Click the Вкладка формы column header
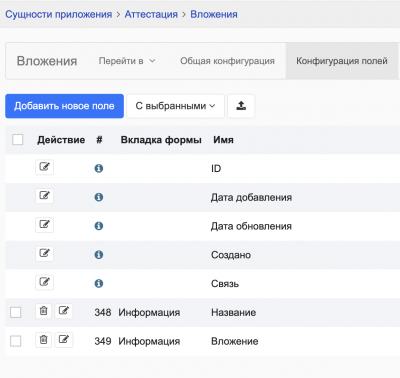Viewport: 400px width, 378px height. pyautogui.click(x=161, y=140)
